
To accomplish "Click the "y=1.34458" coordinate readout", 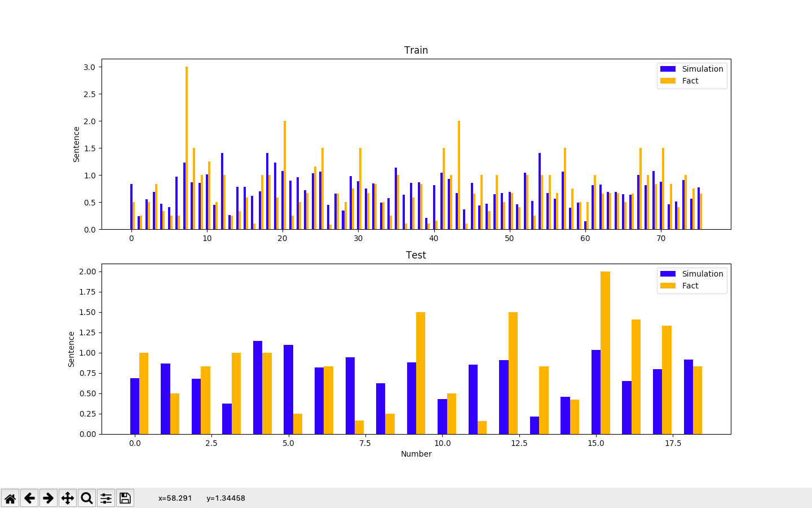I will point(226,498).
